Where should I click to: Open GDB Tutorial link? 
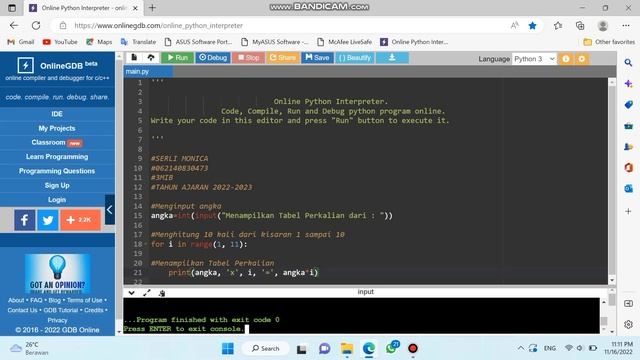pyautogui.click(x=60, y=310)
